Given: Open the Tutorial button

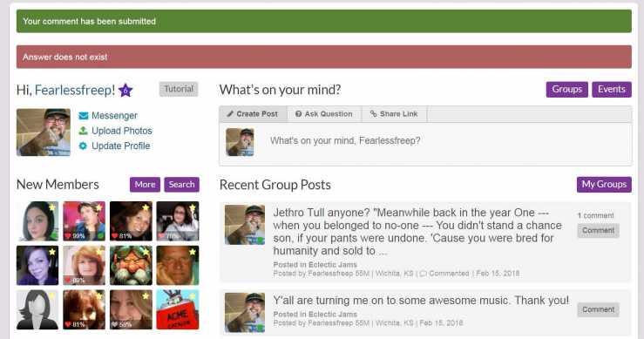Looking at the screenshot, I should 179,89.
